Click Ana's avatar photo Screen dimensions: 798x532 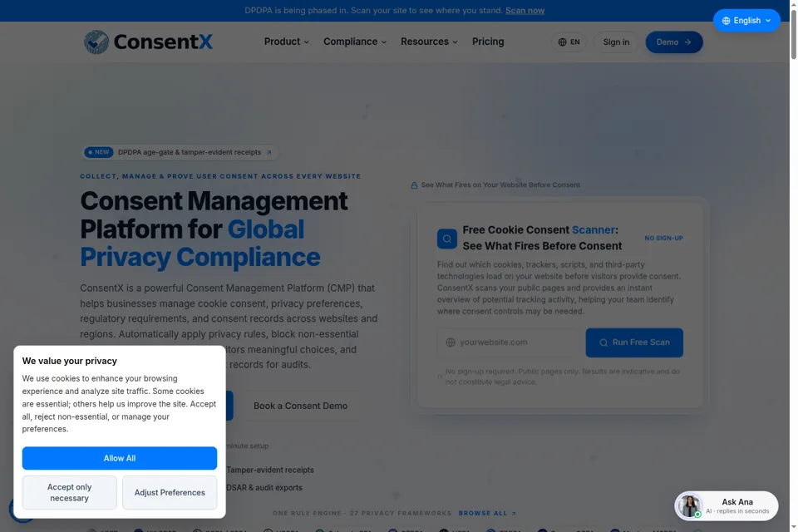click(x=690, y=506)
